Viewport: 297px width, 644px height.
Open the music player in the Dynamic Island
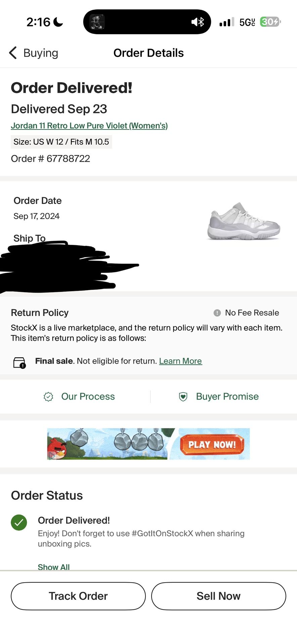97,21
